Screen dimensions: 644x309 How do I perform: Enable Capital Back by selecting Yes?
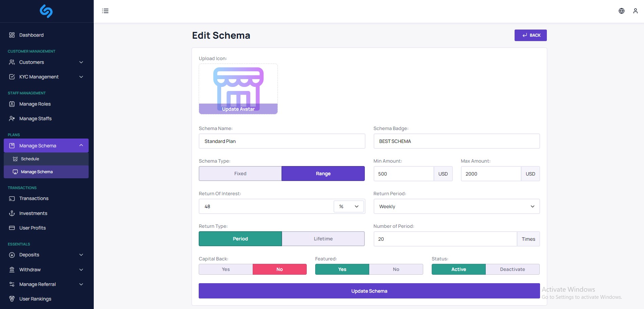click(x=226, y=269)
